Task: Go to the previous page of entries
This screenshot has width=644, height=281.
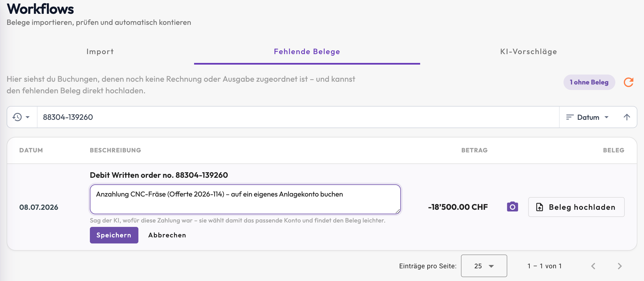Action: (593, 266)
